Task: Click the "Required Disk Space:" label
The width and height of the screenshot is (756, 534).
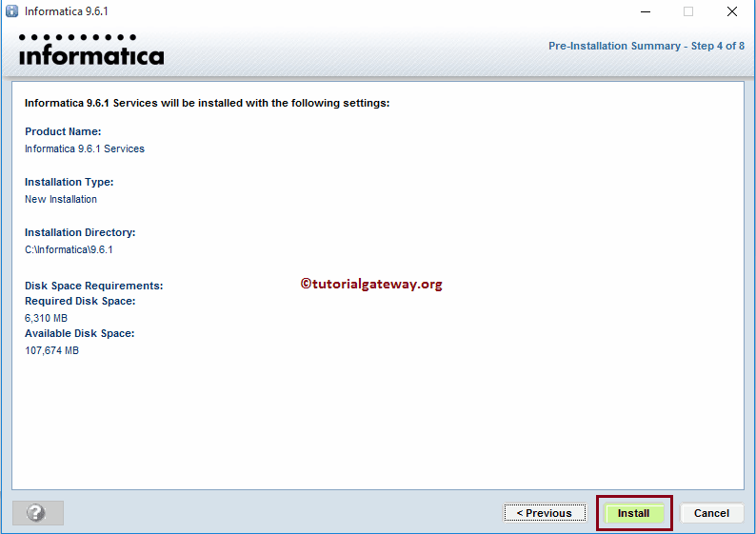Action: coord(80,301)
